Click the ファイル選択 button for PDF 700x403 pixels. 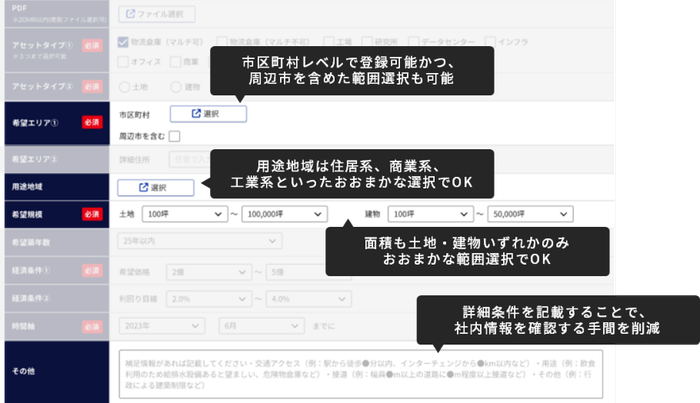coord(157,14)
